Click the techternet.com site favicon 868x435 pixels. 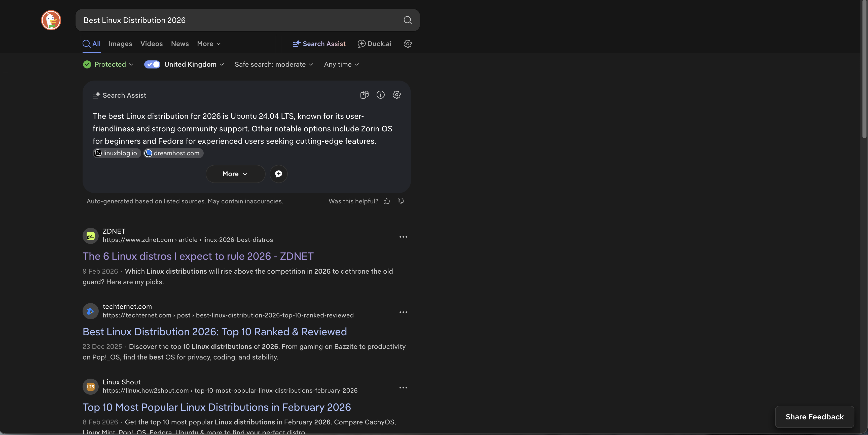coord(90,311)
